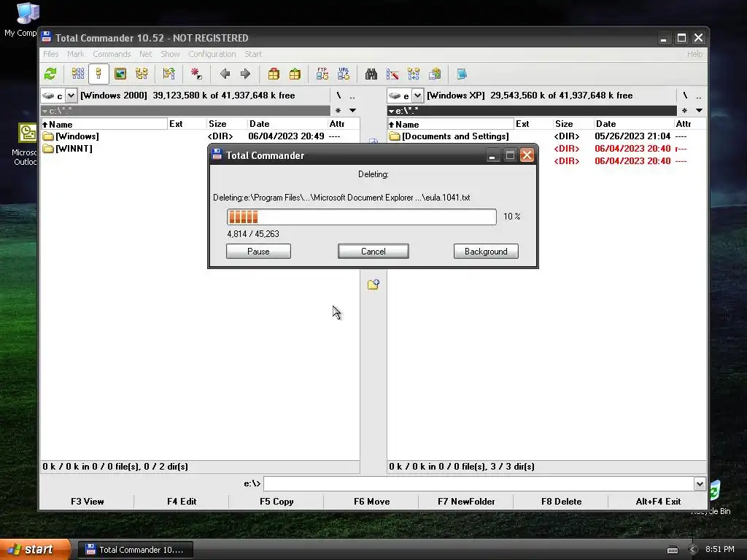
Task: Click Alt+F4 Exit button
Action: (658, 502)
